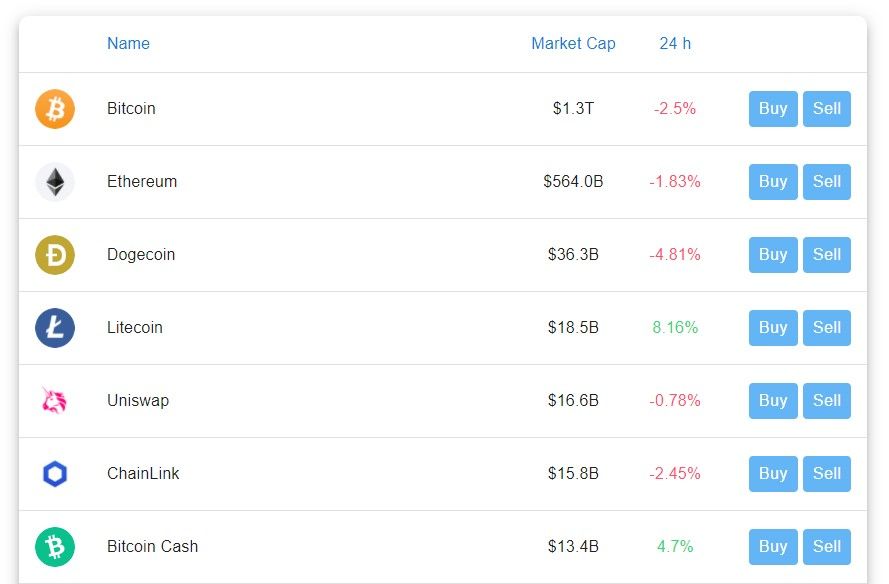The image size is (889, 584).
Task: Select the ChainLink hexagon icon
Action: 55,474
